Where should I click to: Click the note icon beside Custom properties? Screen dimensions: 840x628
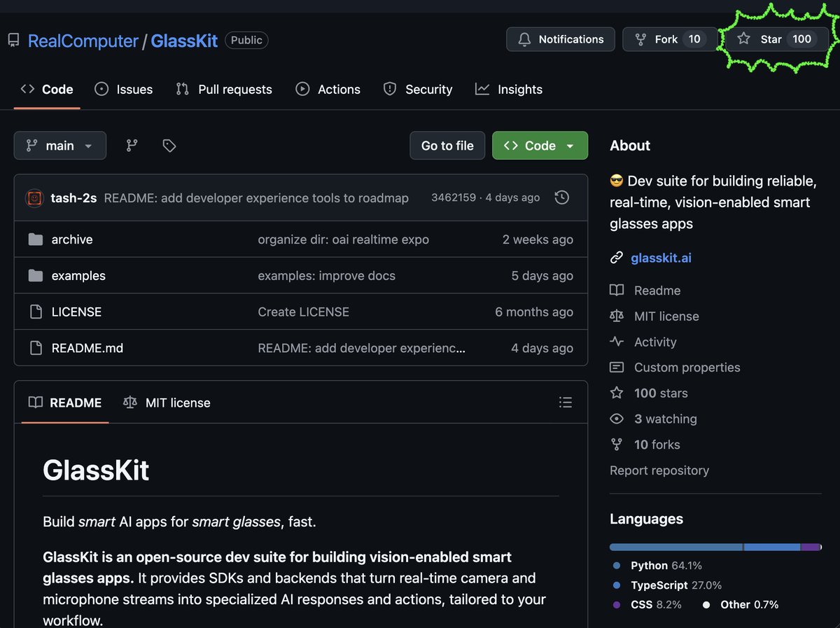[x=617, y=368]
